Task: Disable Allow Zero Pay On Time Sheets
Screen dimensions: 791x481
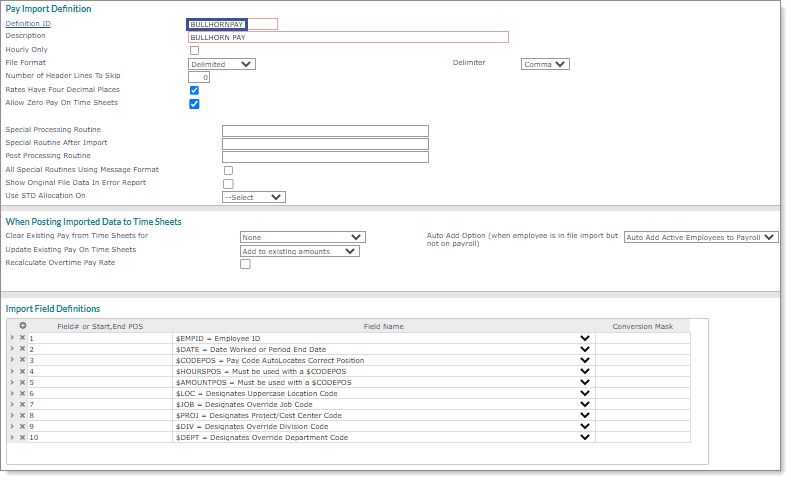Action: (x=194, y=103)
